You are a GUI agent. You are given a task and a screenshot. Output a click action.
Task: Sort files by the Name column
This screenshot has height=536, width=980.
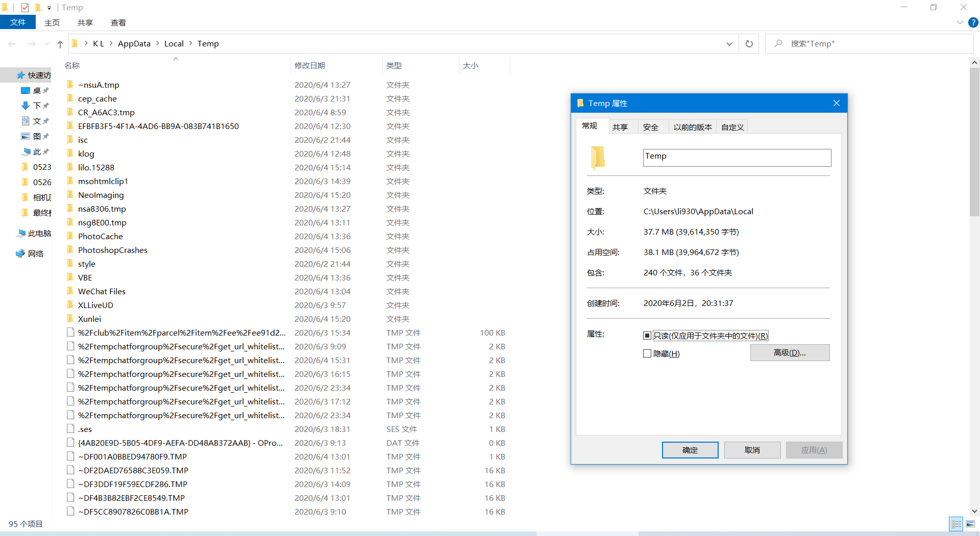click(175, 65)
